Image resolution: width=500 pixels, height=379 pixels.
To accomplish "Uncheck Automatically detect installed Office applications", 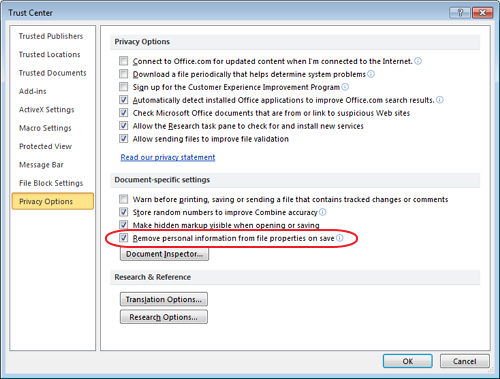I will [x=124, y=100].
